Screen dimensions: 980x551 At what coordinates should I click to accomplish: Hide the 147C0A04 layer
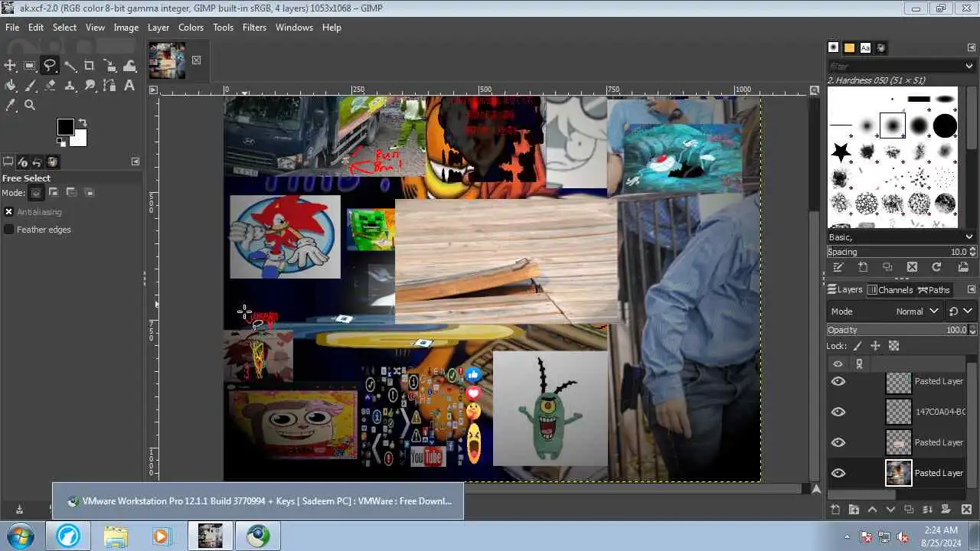(838, 412)
